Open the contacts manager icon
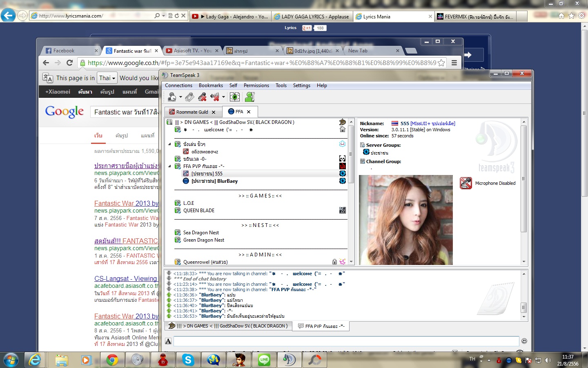Image resolution: width=588 pixels, height=368 pixels. [x=249, y=97]
